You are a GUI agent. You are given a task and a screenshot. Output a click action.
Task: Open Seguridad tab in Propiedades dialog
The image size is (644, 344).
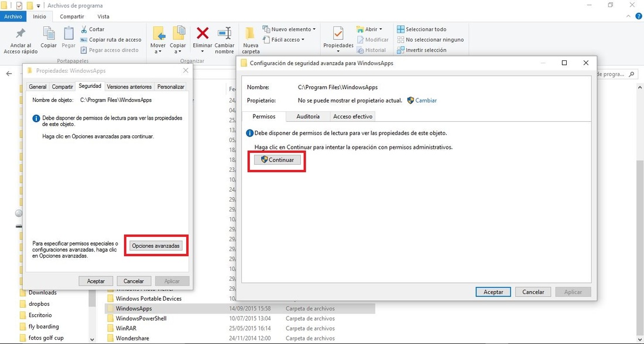pos(90,86)
